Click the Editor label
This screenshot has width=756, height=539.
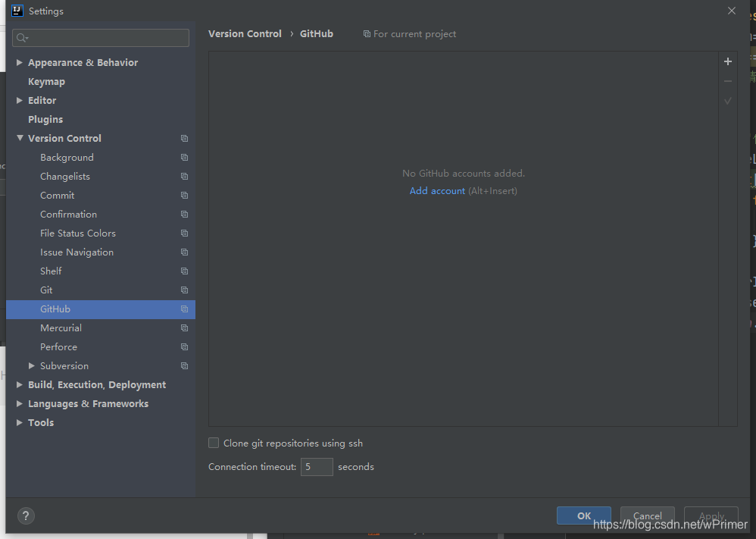coord(42,100)
